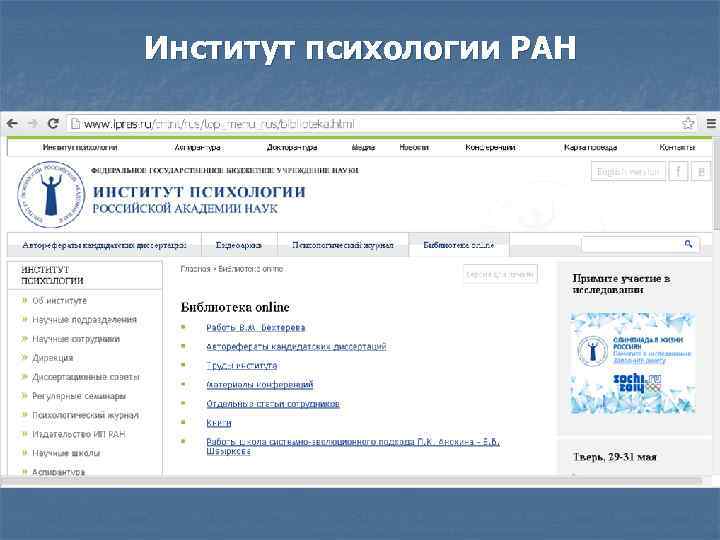Select the Психологический журнал tab
Viewport: 720px width, 540px height.
click(x=343, y=245)
